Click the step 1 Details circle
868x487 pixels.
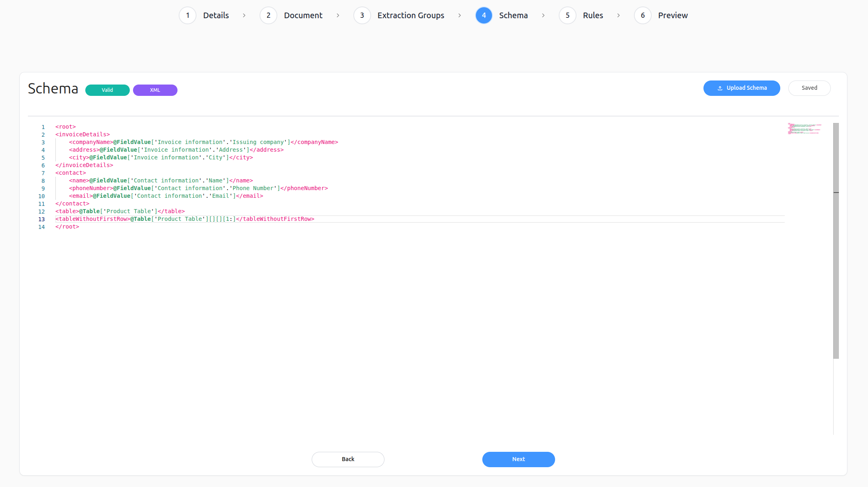point(188,15)
